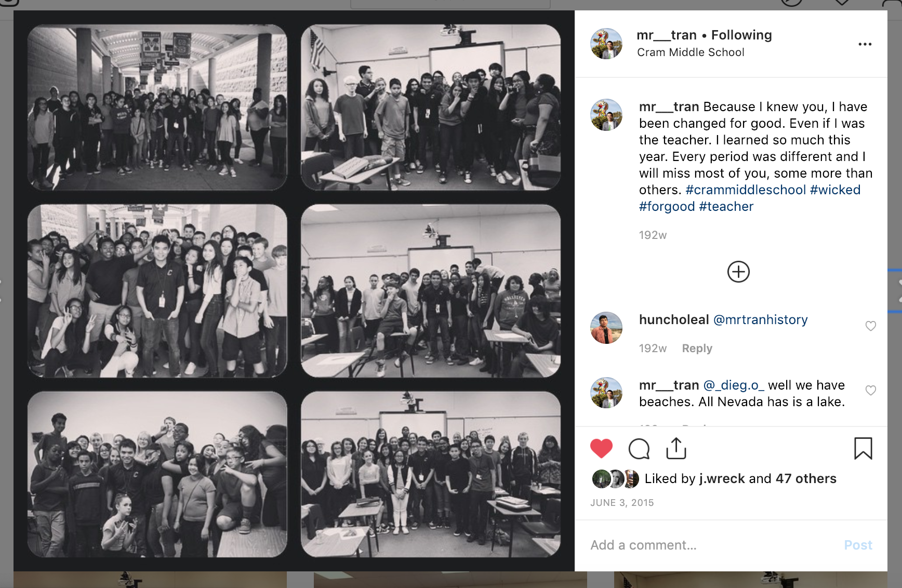Unlike the post with red heart
Viewport: 902px width, 588px height.
[601, 448]
